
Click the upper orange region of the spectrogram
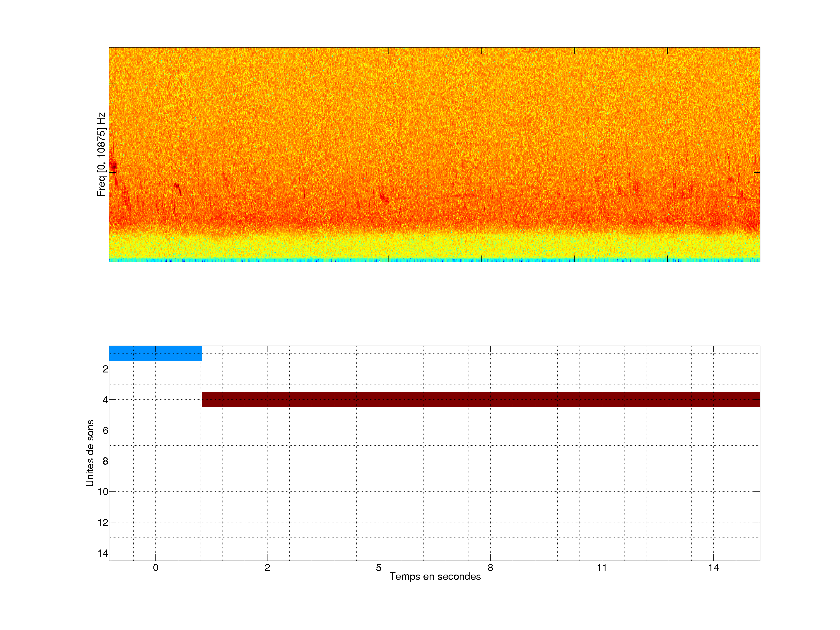pyautogui.click(x=434, y=95)
